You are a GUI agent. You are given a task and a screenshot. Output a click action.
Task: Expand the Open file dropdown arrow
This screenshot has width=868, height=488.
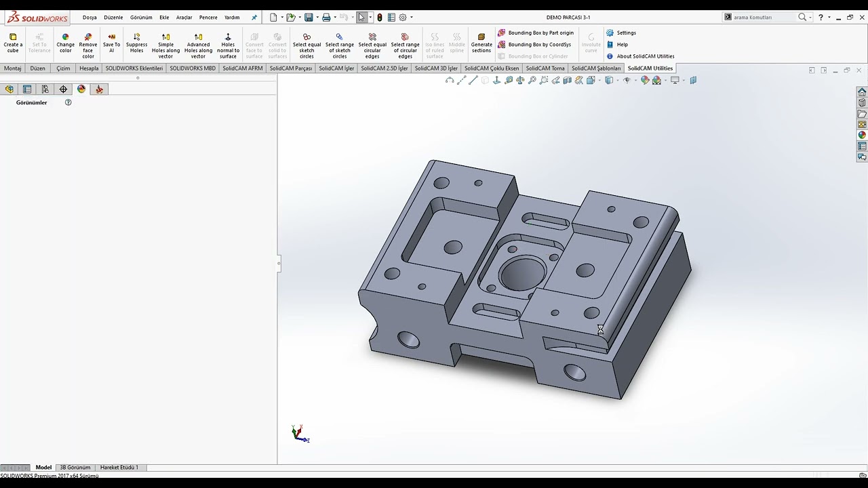tap(299, 18)
